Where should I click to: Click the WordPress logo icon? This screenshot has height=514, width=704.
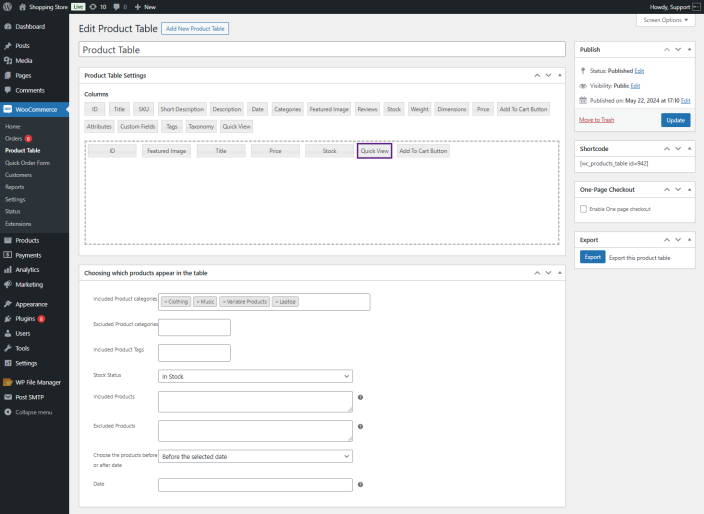coord(8,6)
